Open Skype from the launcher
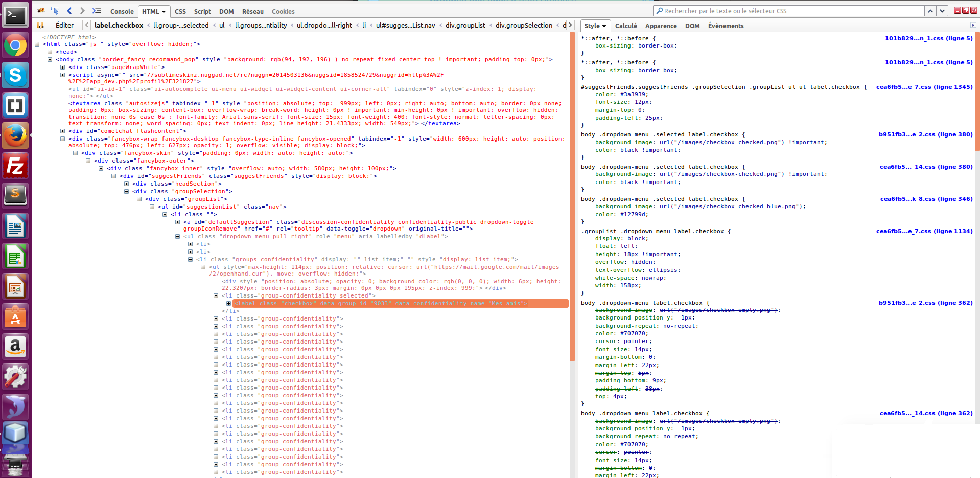This screenshot has height=478, width=980. click(x=15, y=76)
